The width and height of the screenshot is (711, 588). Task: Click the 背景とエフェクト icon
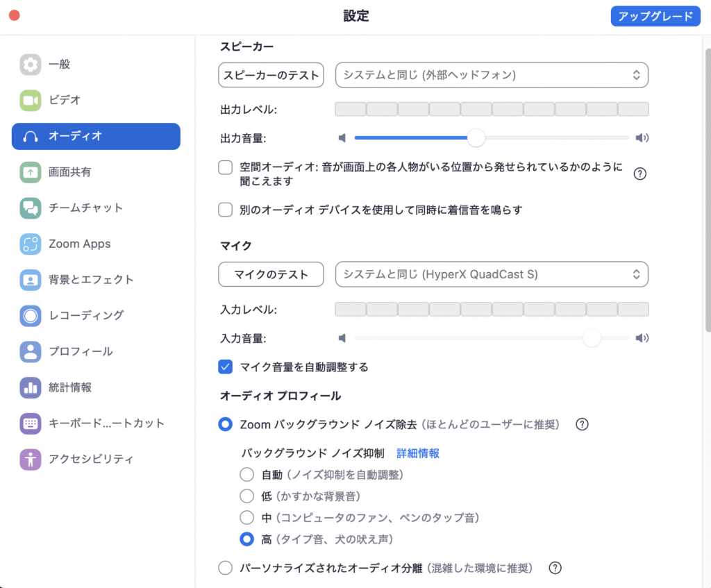pos(31,280)
